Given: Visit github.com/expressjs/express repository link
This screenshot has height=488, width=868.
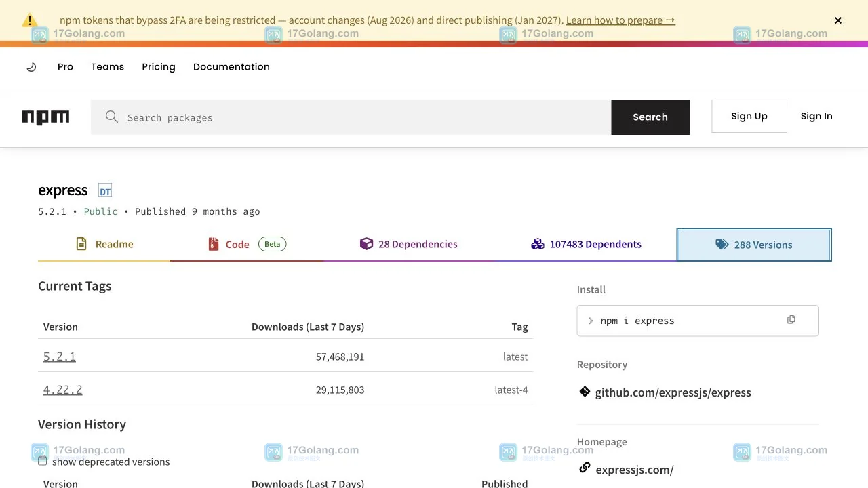Looking at the screenshot, I should [673, 392].
